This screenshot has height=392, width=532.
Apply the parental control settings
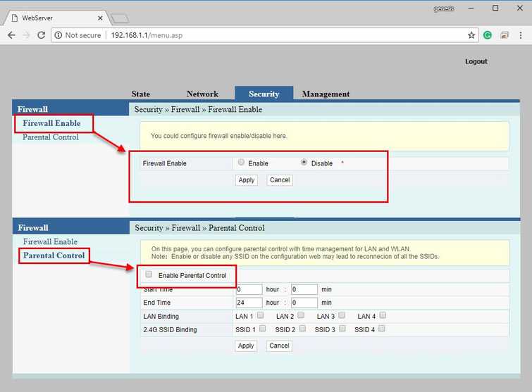pyautogui.click(x=246, y=346)
